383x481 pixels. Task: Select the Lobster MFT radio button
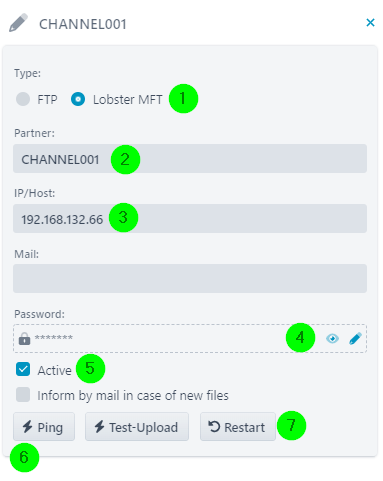click(x=78, y=99)
